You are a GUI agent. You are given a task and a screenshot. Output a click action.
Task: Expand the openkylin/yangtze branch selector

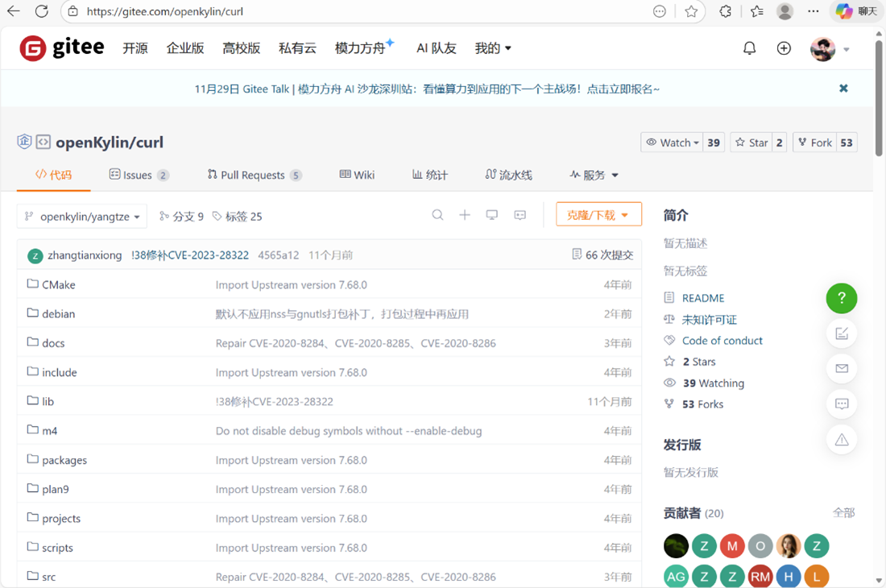coord(81,216)
